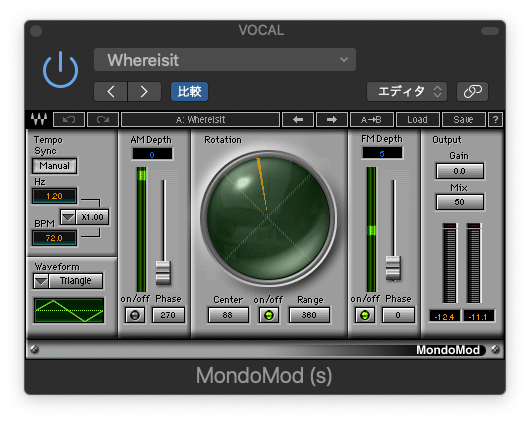Image resolution: width=530 pixels, height=423 pixels.
Task: Click the Waves redo arrow
Action: [103, 119]
